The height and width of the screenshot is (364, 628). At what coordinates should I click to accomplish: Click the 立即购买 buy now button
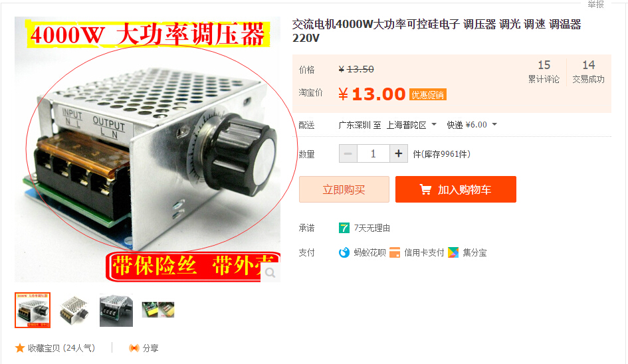tap(344, 189)
